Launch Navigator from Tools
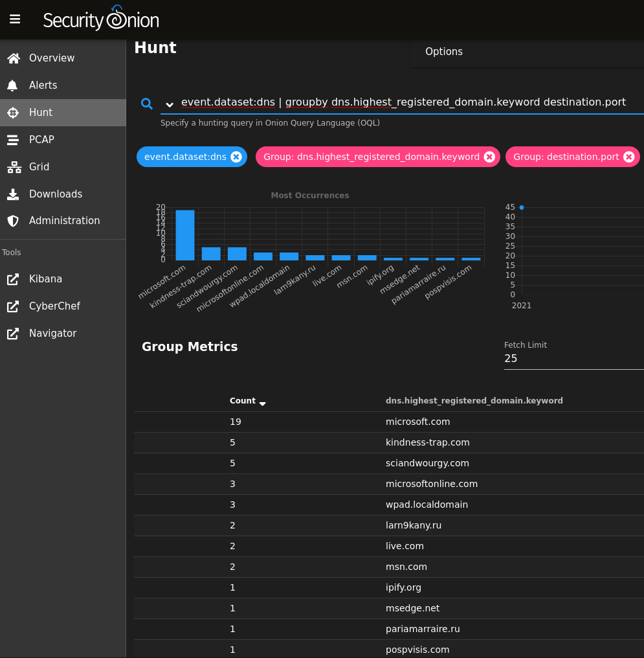 (63, 334)
